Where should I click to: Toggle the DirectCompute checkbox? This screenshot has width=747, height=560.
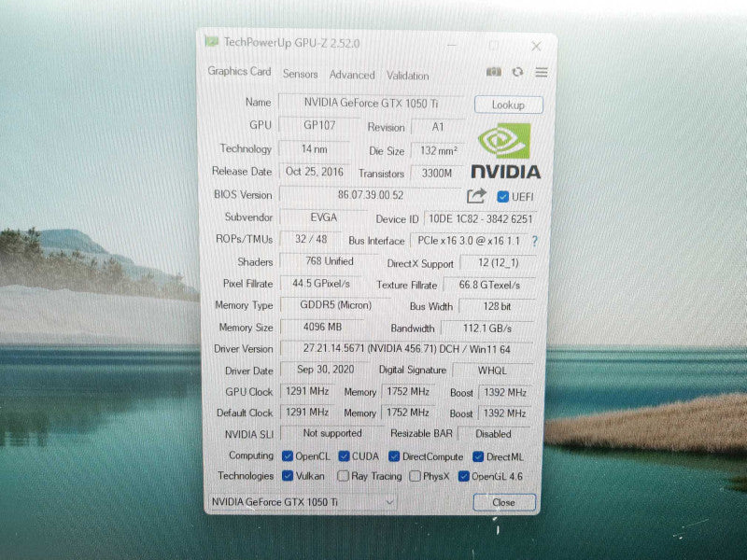[394, 456]
